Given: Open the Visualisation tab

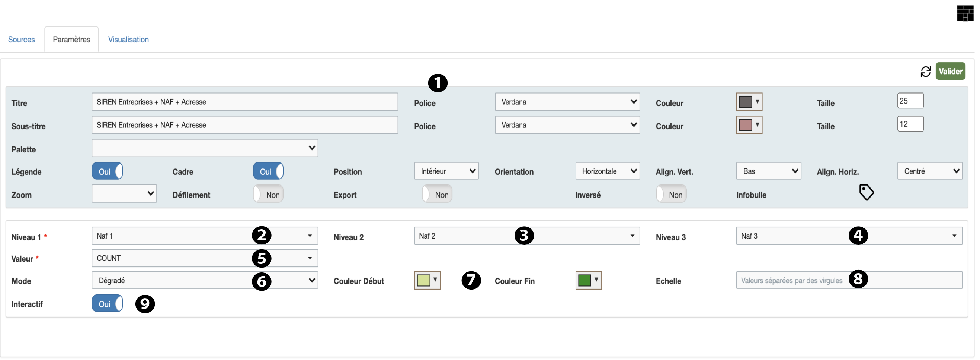Looking at the screenshot, I should (x=128, y=39).
